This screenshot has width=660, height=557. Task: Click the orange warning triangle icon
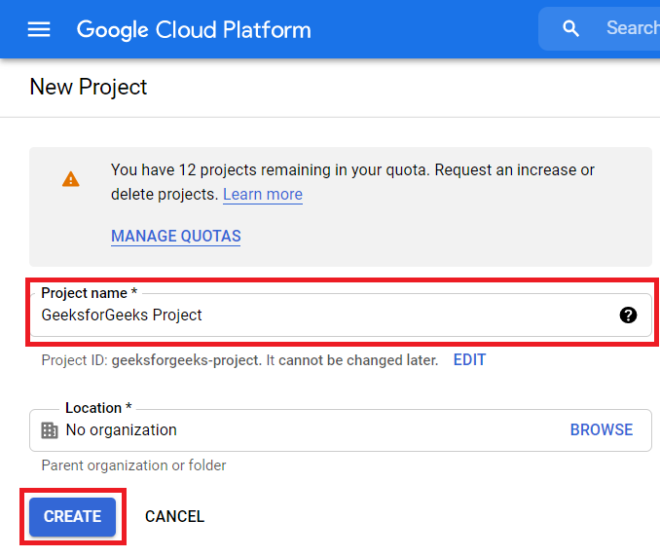point(70,179)
